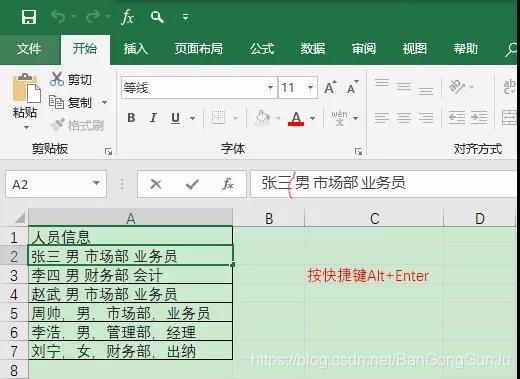Click the 粘贴 paste clipboard icon
Viewport: 520px width, 379px height.
[26, 88]
